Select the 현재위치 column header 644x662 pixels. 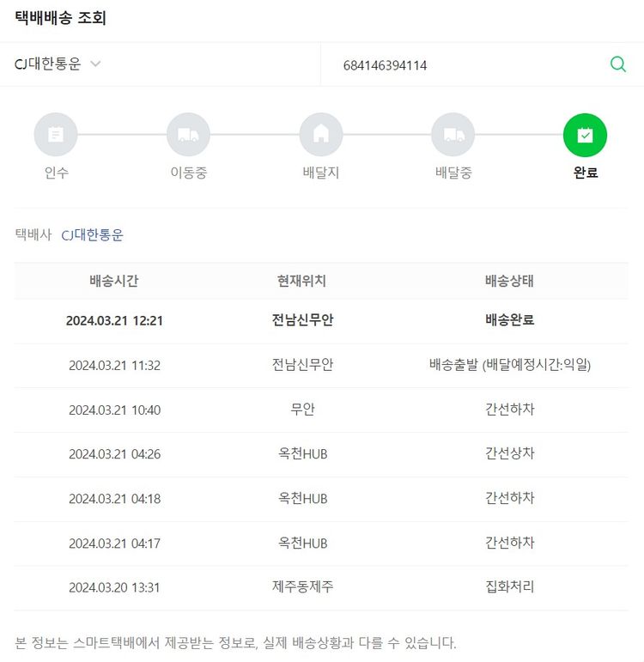click(302, 281)
